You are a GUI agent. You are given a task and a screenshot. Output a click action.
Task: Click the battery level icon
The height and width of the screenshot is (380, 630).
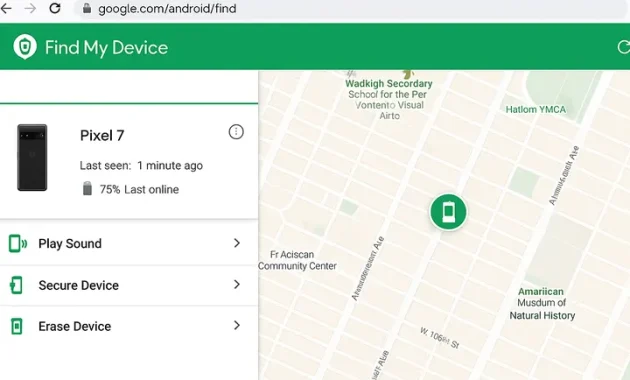click(x=87, y=188)
